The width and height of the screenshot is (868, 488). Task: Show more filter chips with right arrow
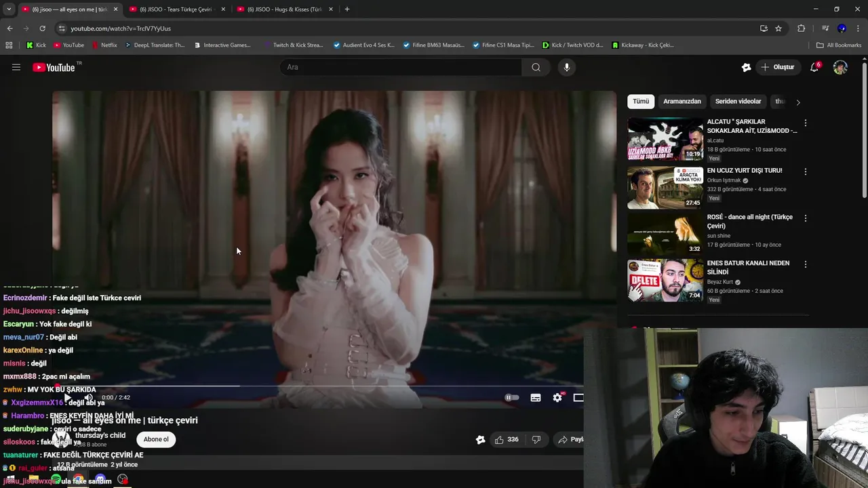point(798,102)
